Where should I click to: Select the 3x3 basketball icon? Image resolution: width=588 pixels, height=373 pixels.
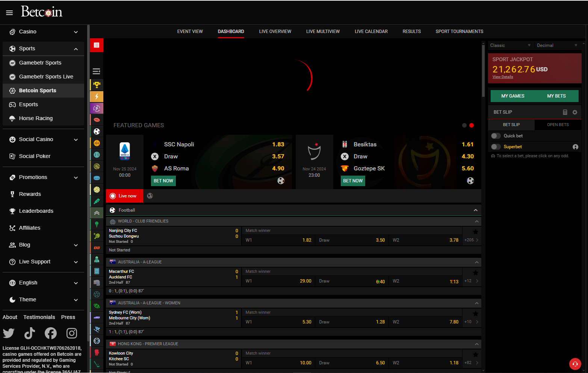[97, 248]
